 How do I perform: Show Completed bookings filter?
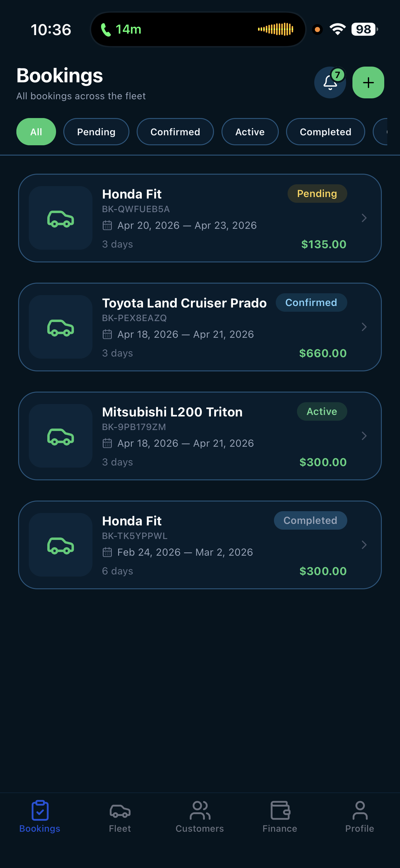tap(325, 132)
